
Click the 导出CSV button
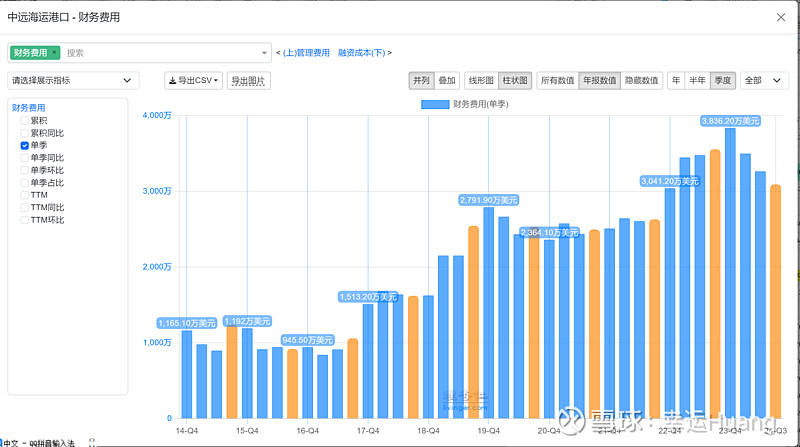193,80
